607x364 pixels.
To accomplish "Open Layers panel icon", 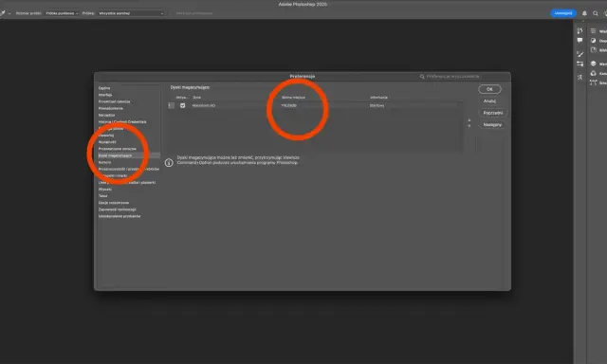I will (593, 64).
